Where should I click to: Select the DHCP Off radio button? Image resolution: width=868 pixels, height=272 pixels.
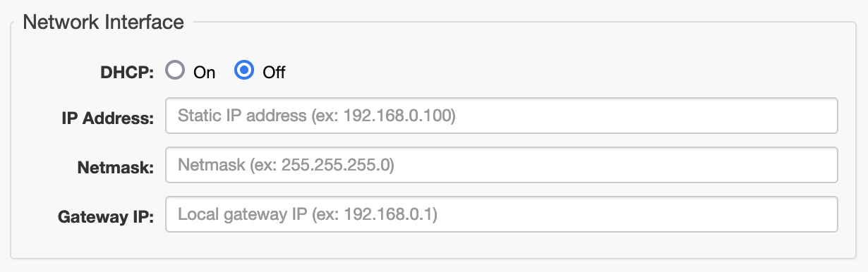pyautogui.click(x=244, y=70)
